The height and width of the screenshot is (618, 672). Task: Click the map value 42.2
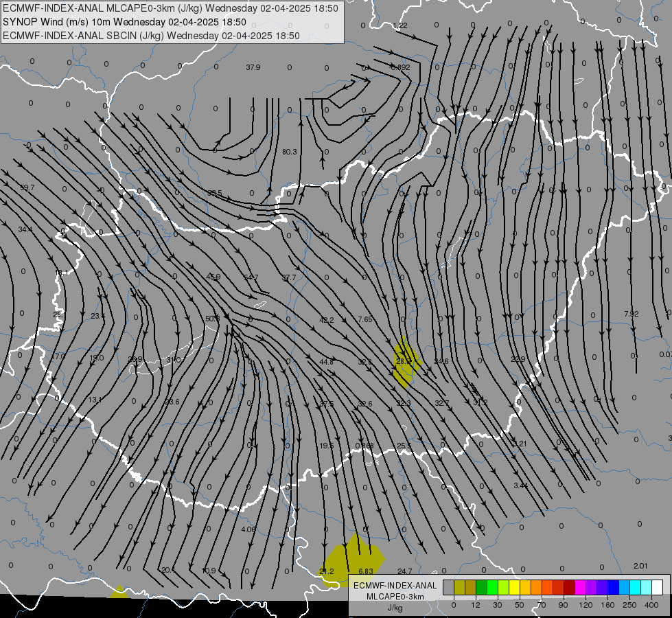(x=326, y=320)
